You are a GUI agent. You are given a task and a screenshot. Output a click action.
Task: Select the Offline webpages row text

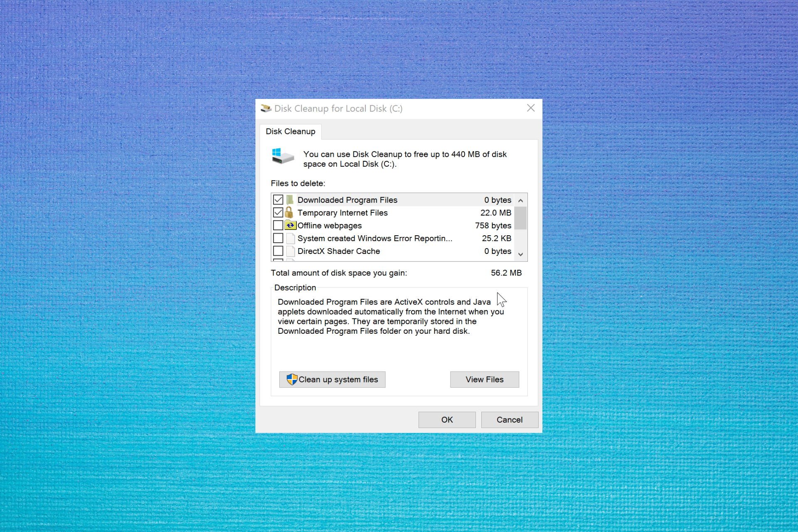pyautogui.click(x=330, y=226)
